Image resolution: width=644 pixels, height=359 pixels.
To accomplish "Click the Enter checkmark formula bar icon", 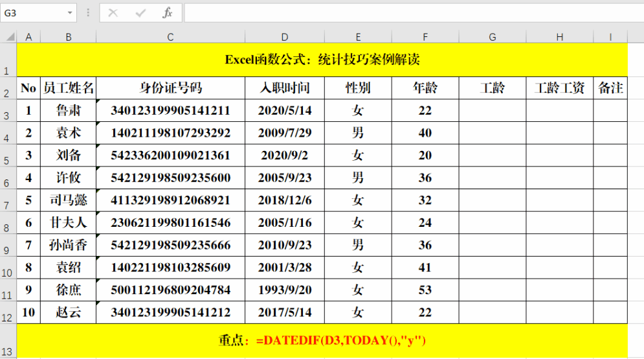I will pyautogui.click(x=140, y=13).
